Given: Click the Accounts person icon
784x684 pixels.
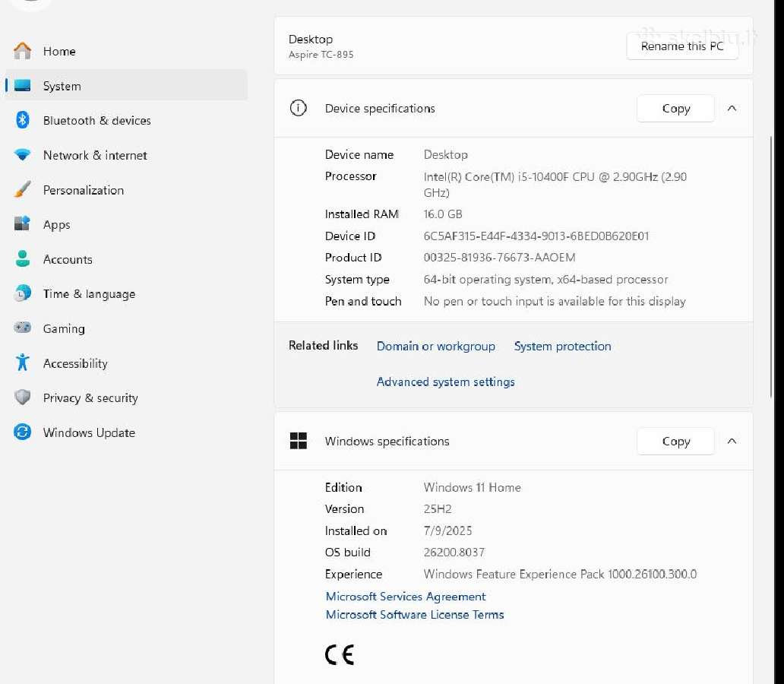Looking at the screenshot, I should click(22, 258).
